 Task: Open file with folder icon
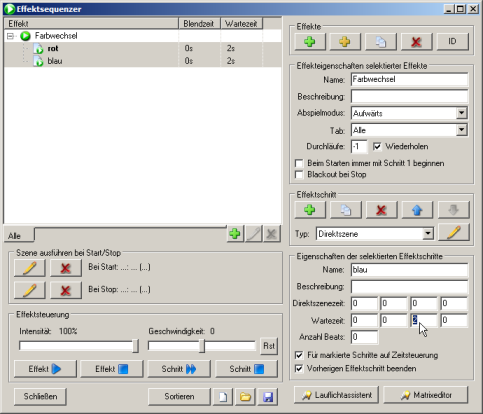coord(245,397)
